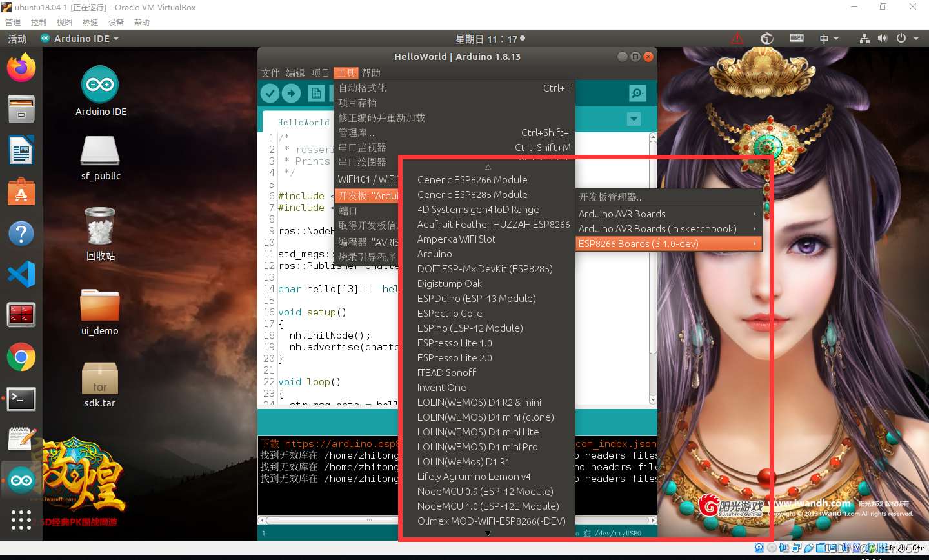This screenshot has height=560, width=929.
Task: Select the sdk.tar archive on the desktop
Action: coord(100,385)
